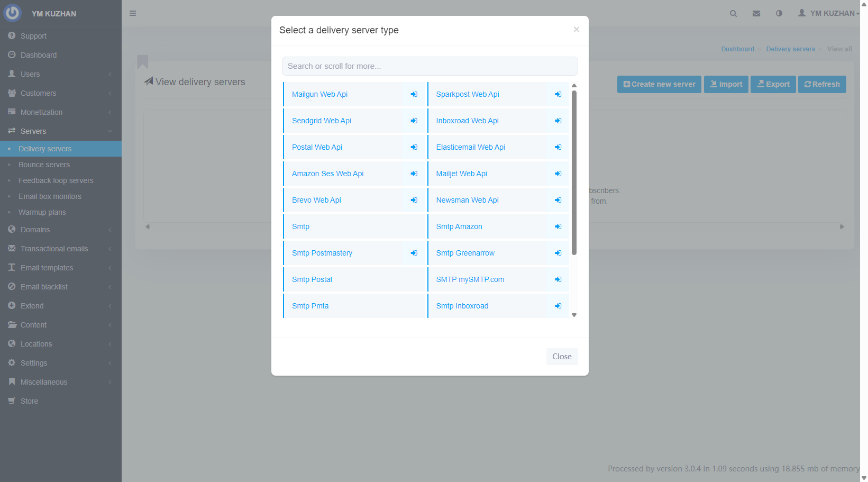Click the hamburger sidebar toggle icon

(133, 13)
